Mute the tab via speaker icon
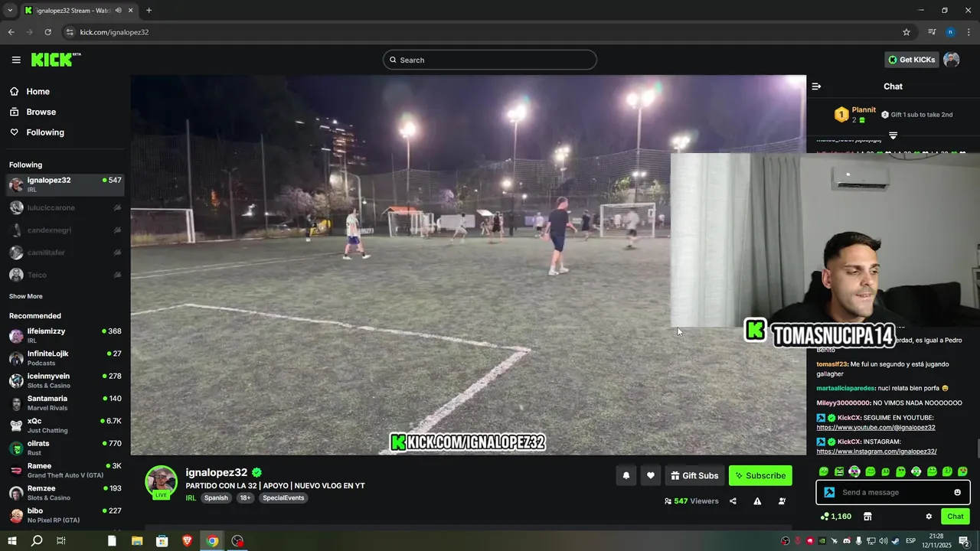The image size is (980, 551). (x=118, y=11)
